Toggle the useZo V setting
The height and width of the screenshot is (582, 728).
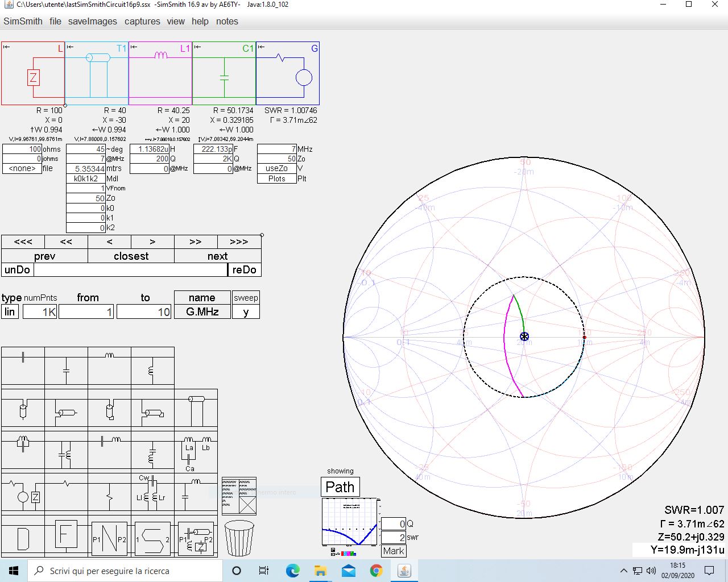tap(276, 168)
